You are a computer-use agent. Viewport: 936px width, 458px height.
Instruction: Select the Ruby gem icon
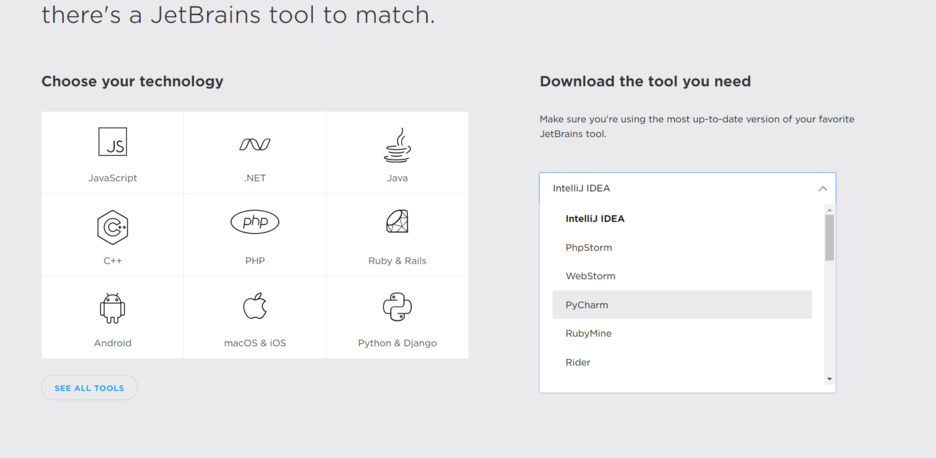tap(397, 222)
